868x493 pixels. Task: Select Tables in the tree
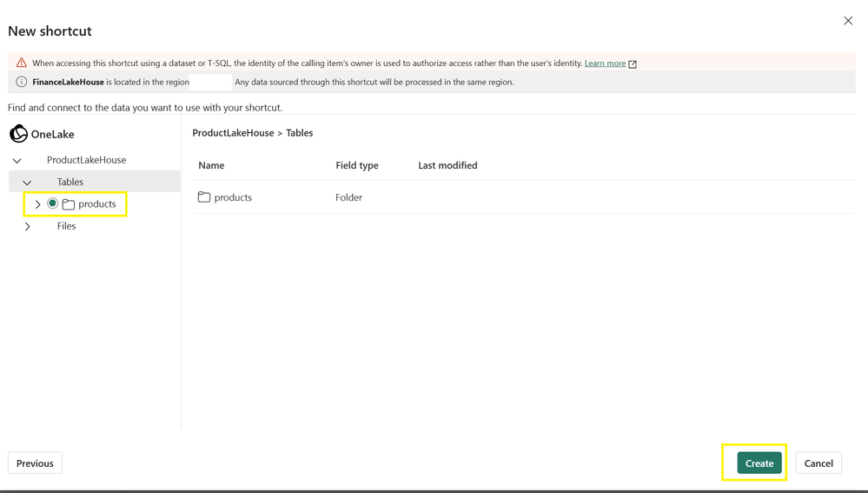click(x=70, y=182)
